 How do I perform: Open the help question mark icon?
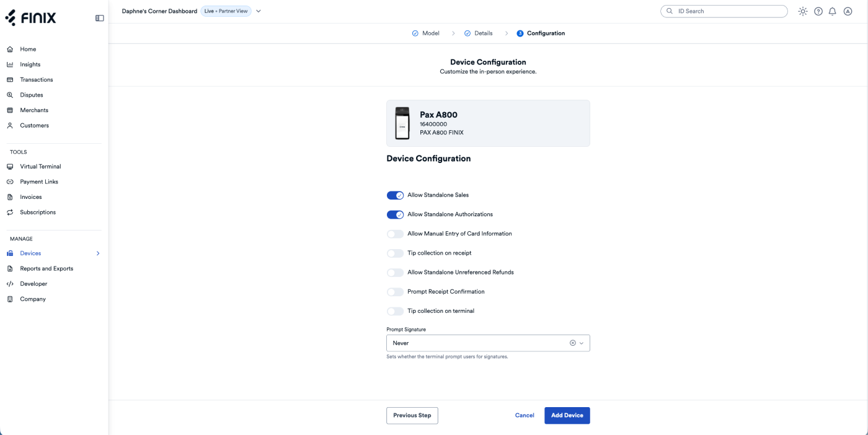pyautogui.click(x=818, y=11)
